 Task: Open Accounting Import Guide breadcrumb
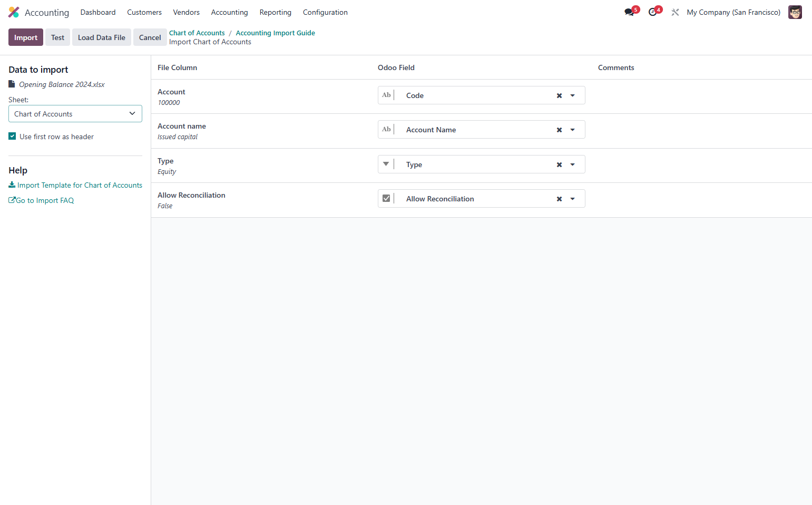pos(276,33)
